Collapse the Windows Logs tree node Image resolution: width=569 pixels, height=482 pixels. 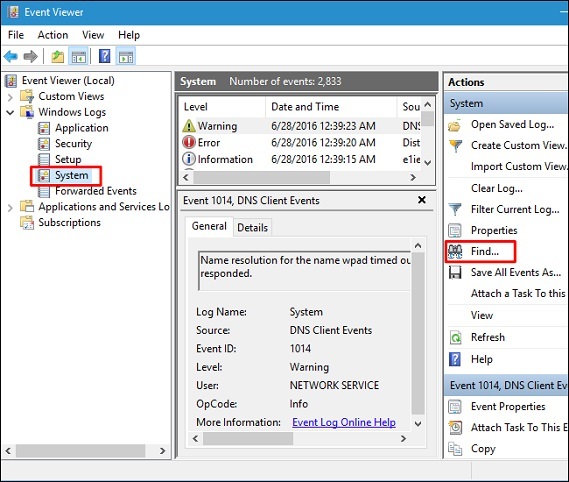pyautogui.click(x=10, y=113)
